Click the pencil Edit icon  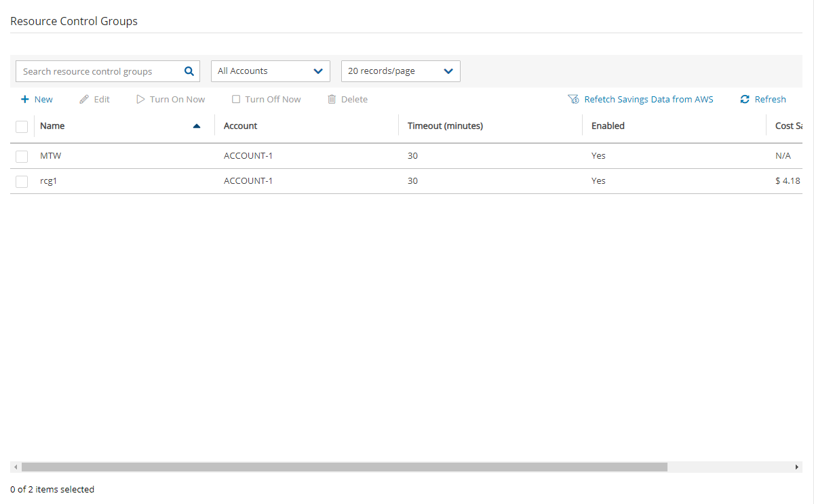coord(84,99)
